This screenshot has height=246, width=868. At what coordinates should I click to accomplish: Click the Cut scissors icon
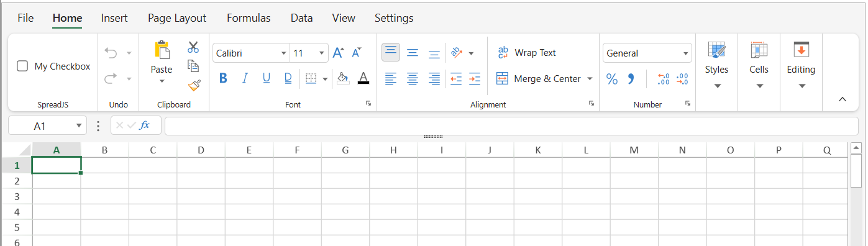(x=193, y=47)
